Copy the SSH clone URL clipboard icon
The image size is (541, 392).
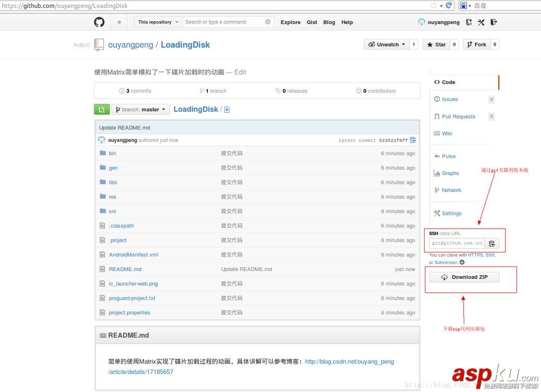click(491, 243)
